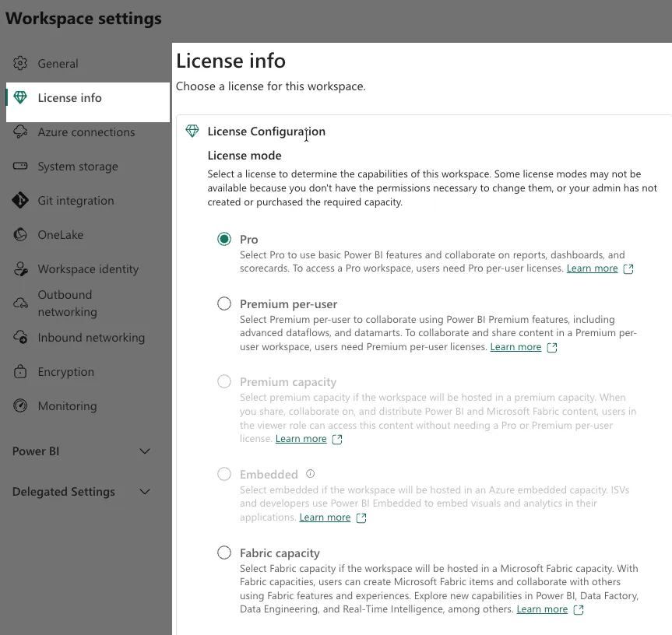Click the Workspace identity person icon
The image size is (672, 635).
pos(20,269)
